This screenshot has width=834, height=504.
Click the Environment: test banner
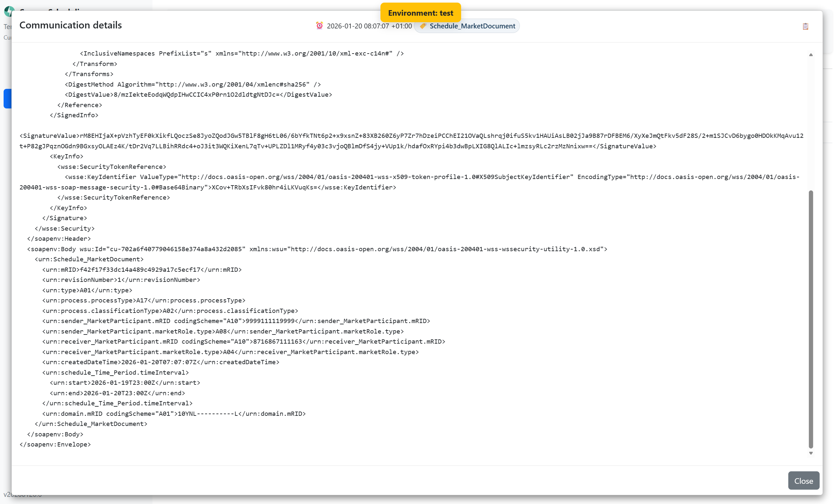click(x=420, y=13)
